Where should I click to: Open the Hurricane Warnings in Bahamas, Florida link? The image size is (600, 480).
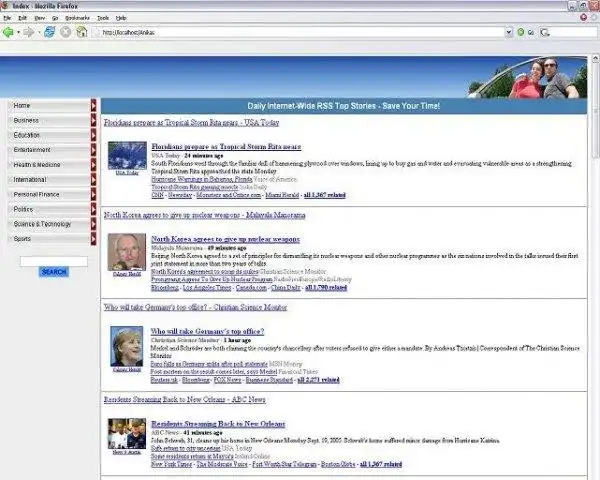tap(202, 179)
